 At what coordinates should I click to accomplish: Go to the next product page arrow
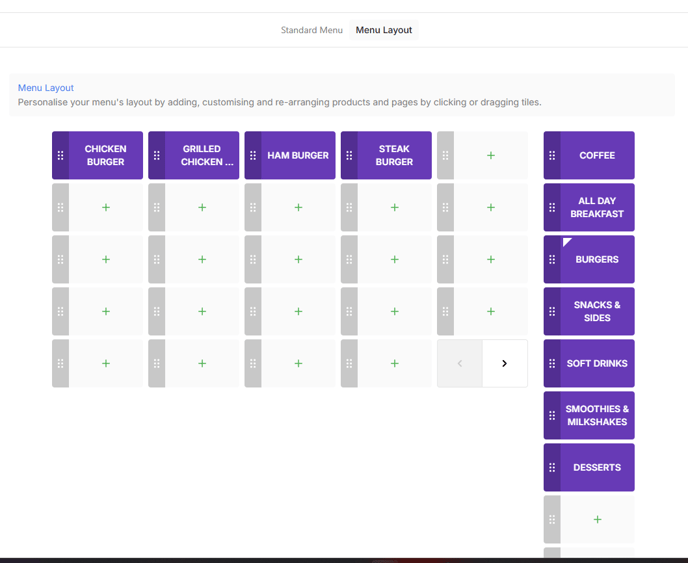pos(504,364)
